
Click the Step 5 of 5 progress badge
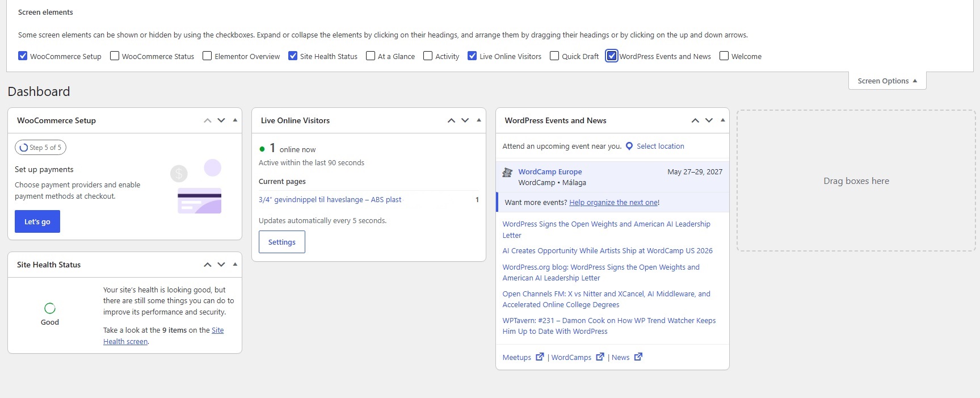40,148
